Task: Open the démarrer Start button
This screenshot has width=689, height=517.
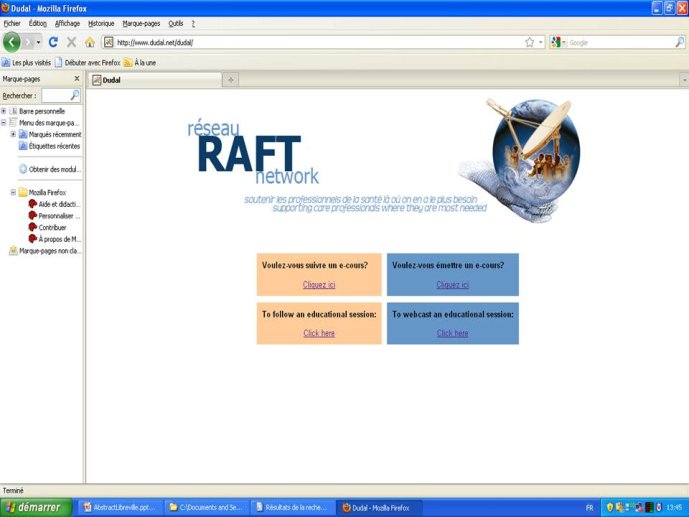Action: coord(36,507)
